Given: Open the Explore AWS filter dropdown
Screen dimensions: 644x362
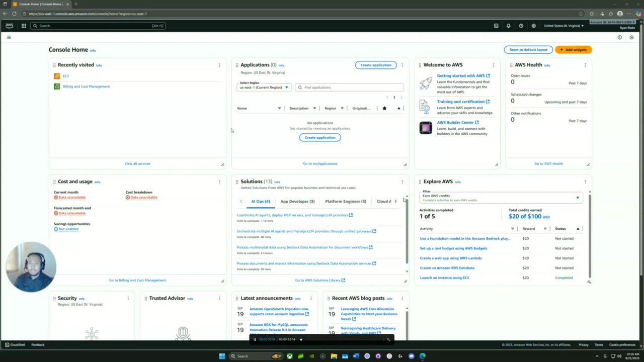Looking at the screenshot, I should click(501, 198).
